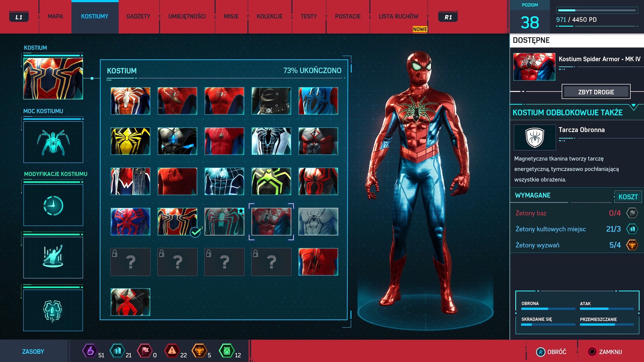
Task: Click the ZASOBY resources label
Action: [x=33, y=352]
